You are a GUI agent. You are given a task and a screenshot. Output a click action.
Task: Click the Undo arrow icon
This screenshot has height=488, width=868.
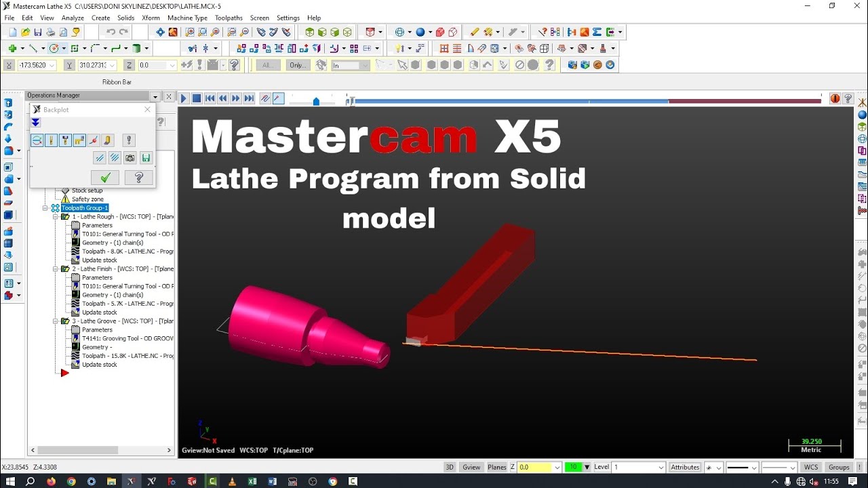pos(111,32)
